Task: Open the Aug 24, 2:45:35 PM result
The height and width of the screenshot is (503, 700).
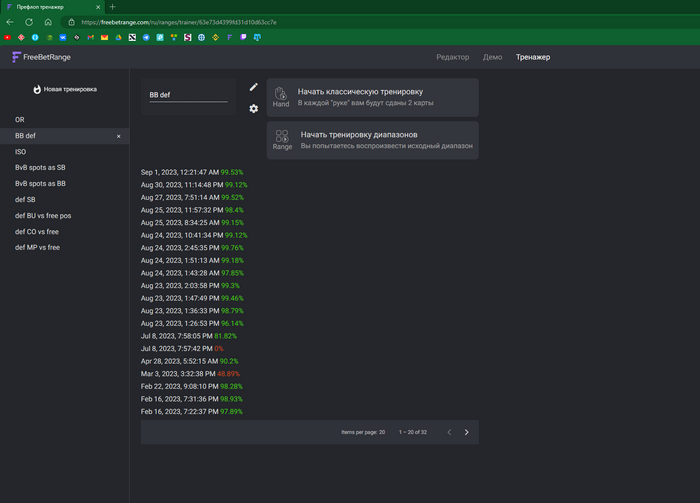Action: coord(192,248)
